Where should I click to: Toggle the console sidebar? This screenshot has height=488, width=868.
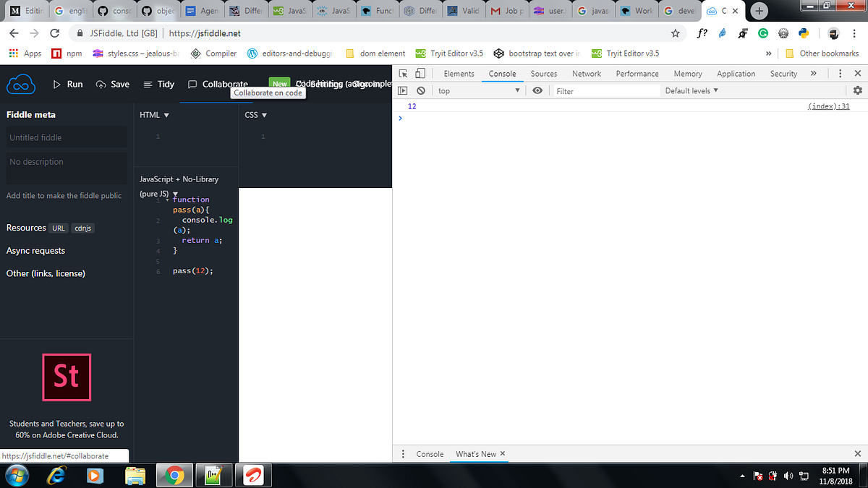click(404, 90)
